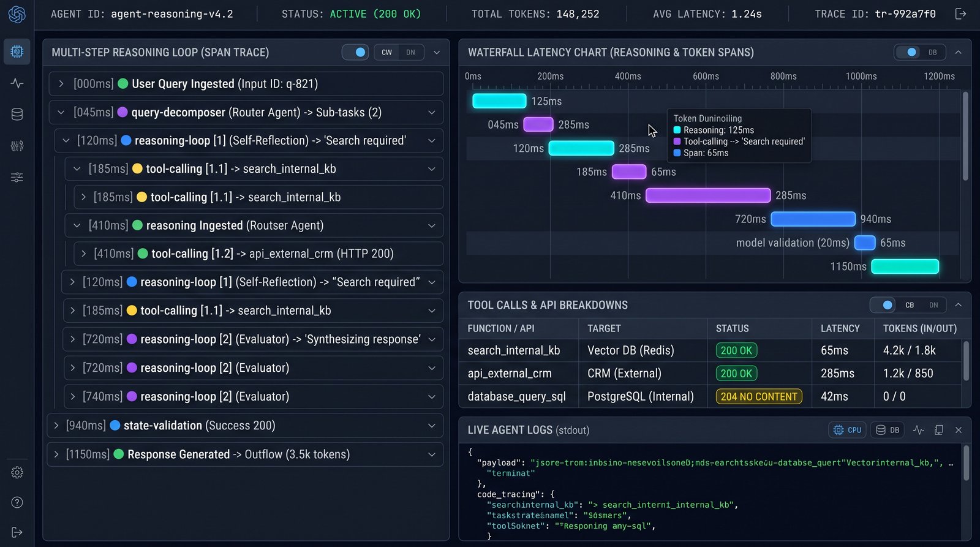Viewport: 980px width, 547px height.
Task: Select DN mode in Span Trace header
Action: point(410,52)
